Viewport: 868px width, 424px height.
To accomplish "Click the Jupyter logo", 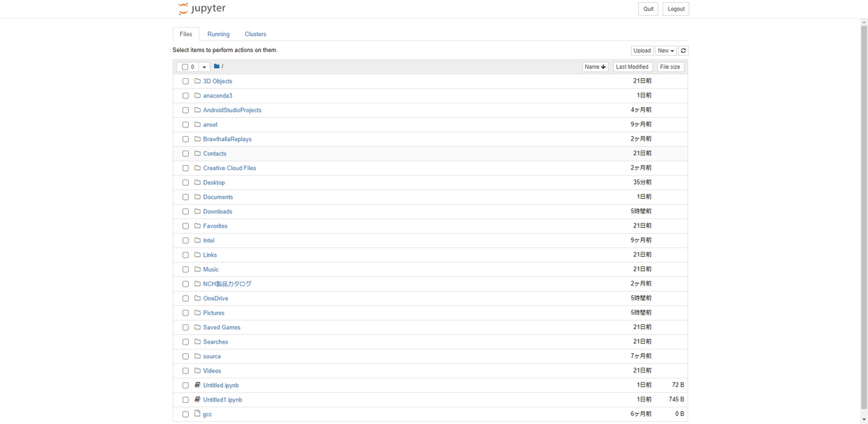I will click(x=203, y=9).
